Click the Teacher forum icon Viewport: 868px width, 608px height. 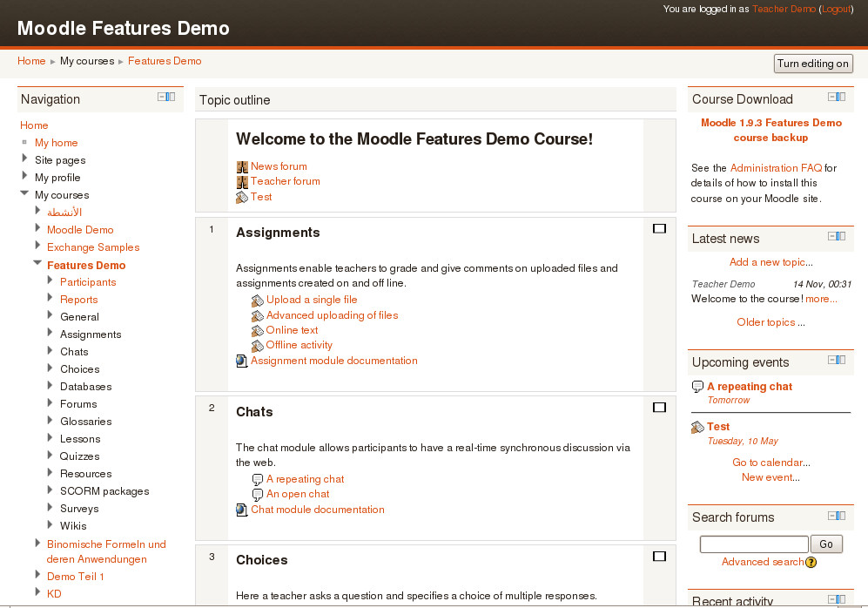[x=242, y=182]
